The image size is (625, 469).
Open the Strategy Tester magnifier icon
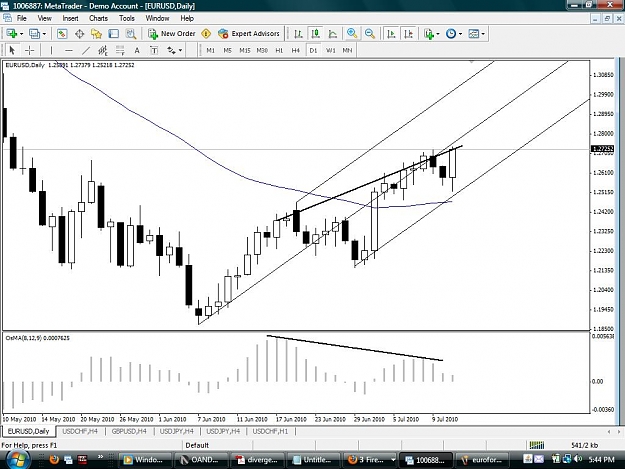coord(131,34)
